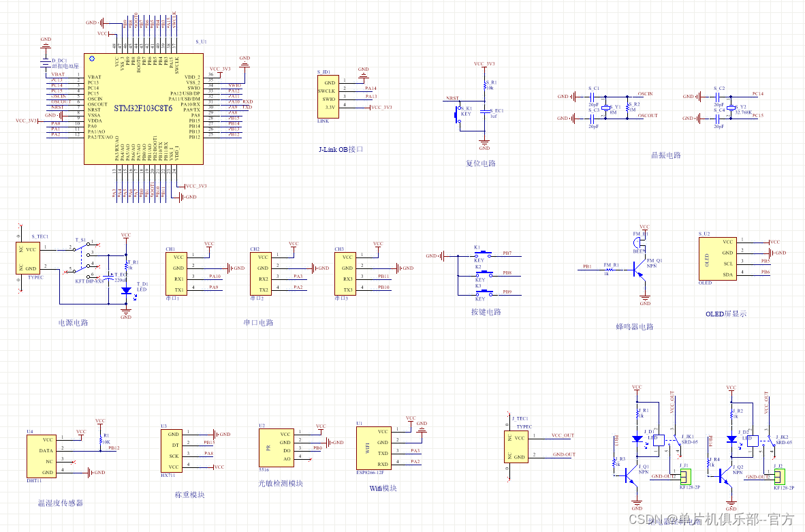This screenshot has width=805, height=532.
Task: Select the STM32F103C8T6 chip label
Action: click(x=143, y=108)
